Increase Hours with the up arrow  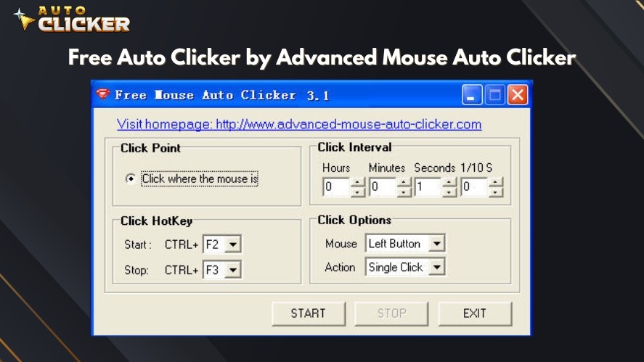click(x=357, y=182)
